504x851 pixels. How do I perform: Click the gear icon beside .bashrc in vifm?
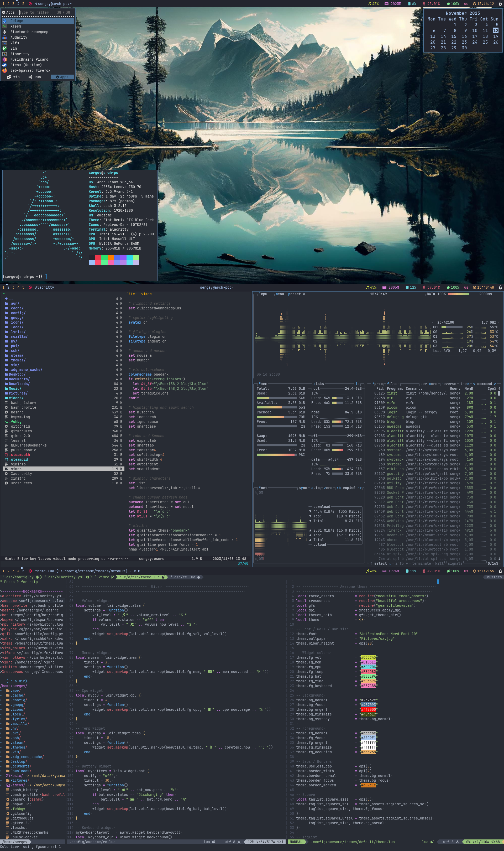click(6, 412)
